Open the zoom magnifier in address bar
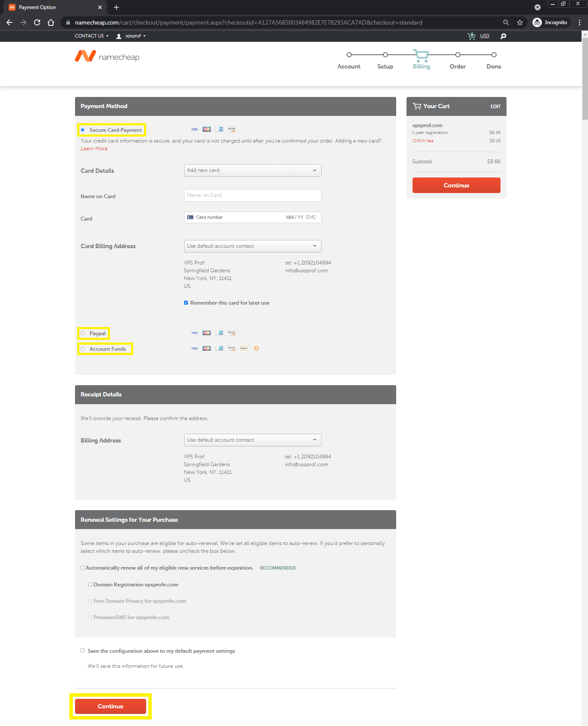Viewport: 588px width, 726px height. pyautogui.click(x=506, y=22)
